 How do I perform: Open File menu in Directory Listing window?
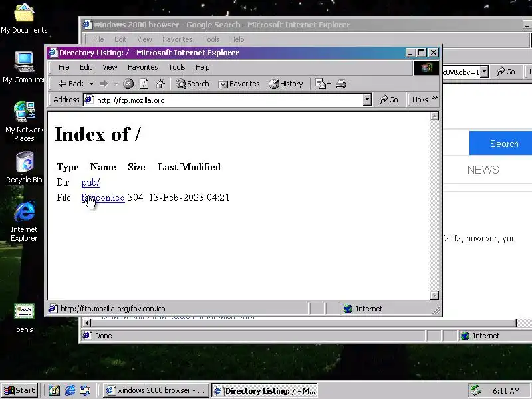coord(64,67)
